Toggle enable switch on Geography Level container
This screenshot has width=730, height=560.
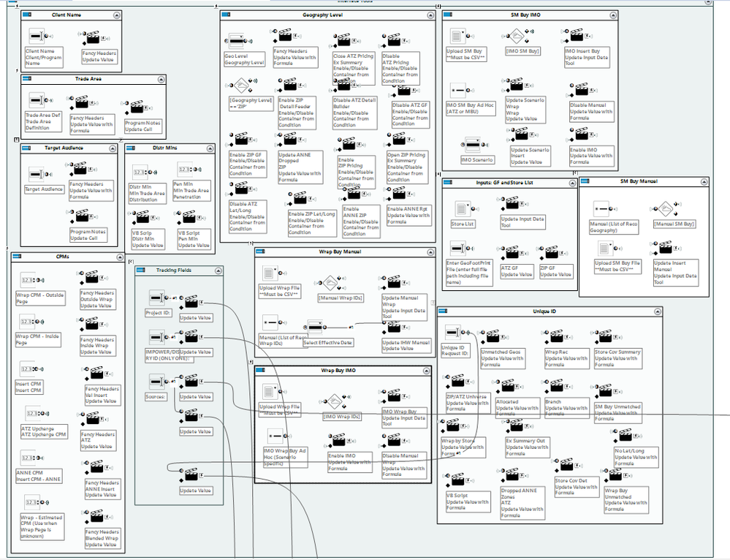coord(226,15)
